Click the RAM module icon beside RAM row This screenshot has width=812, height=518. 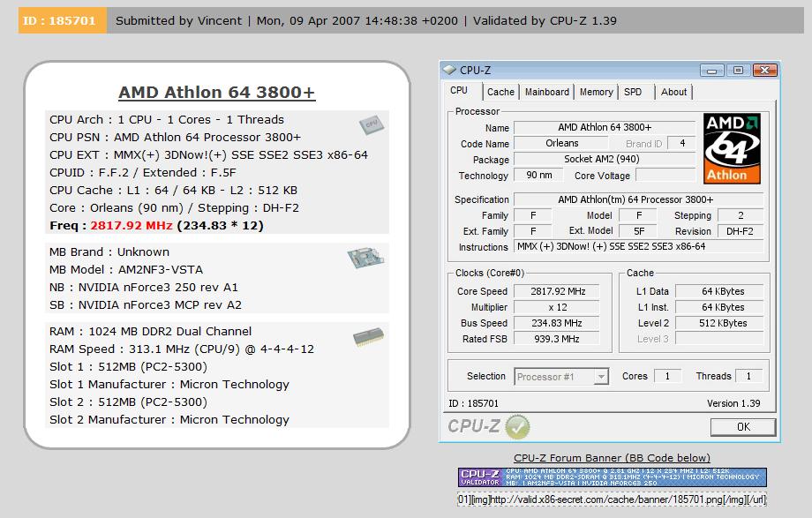click(x=369, y=337)
